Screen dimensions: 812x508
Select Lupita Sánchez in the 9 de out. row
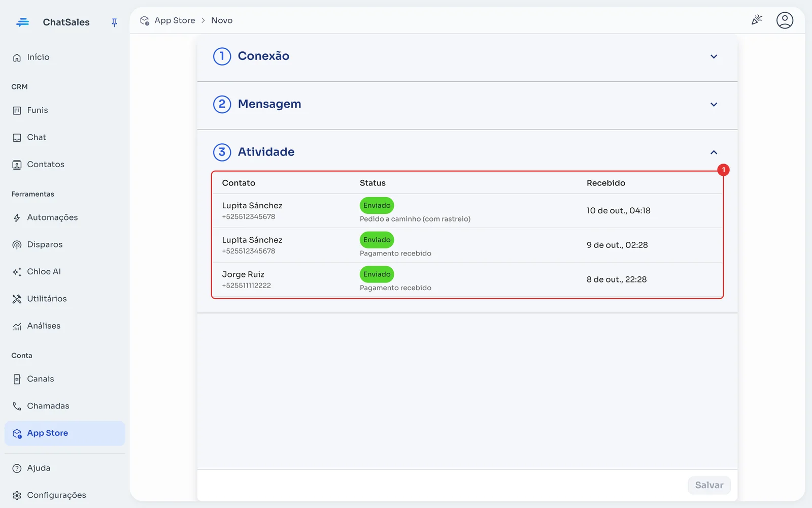pyautogui.click(x=252, y=240)
